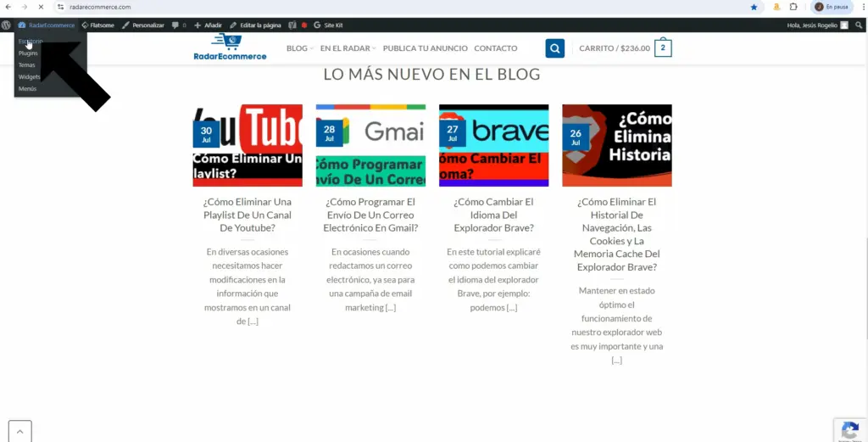
Task: Open the CONTACTO page
Action: (495, 48)
